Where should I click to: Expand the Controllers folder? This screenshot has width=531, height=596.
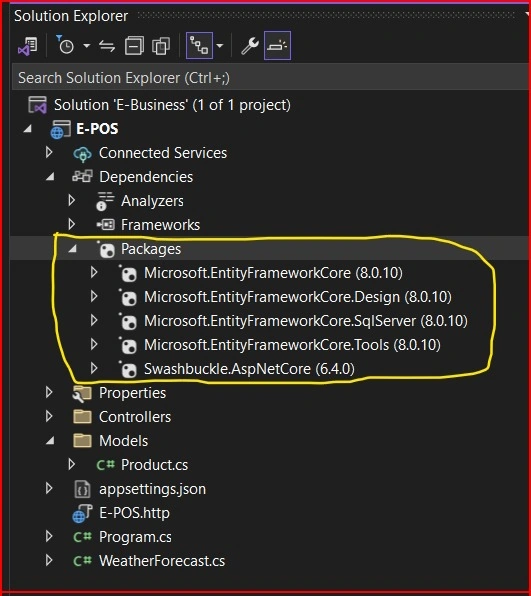[49, 416]
